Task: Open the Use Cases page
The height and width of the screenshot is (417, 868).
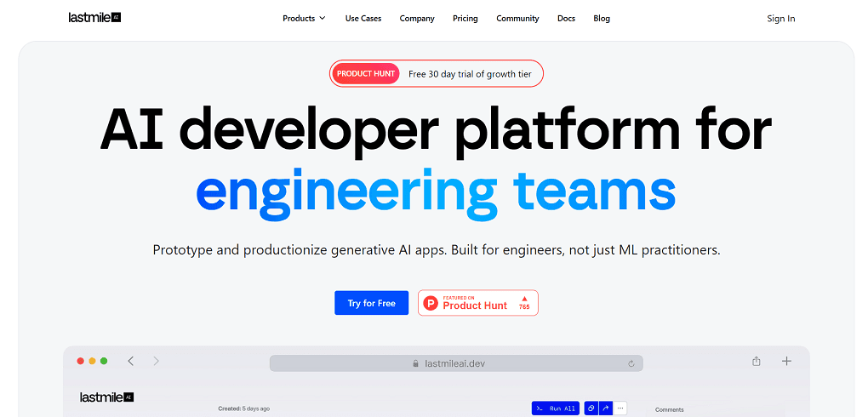Action: point(363,18)
